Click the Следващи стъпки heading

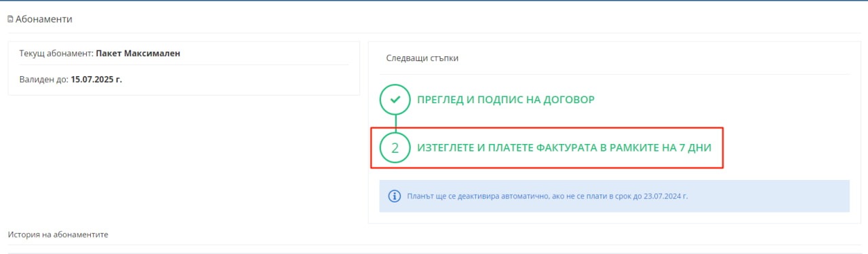[x=422, y=58]
